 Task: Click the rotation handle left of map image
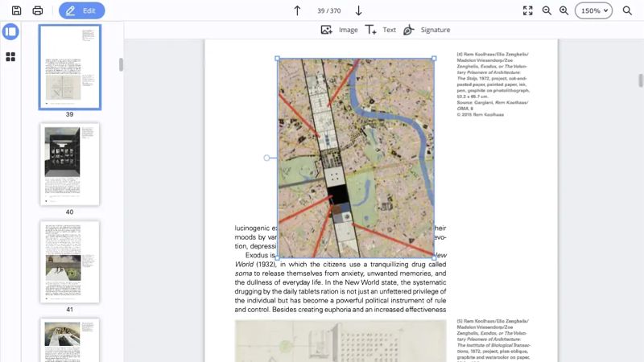pyautogui.click(x=266, y=158)
